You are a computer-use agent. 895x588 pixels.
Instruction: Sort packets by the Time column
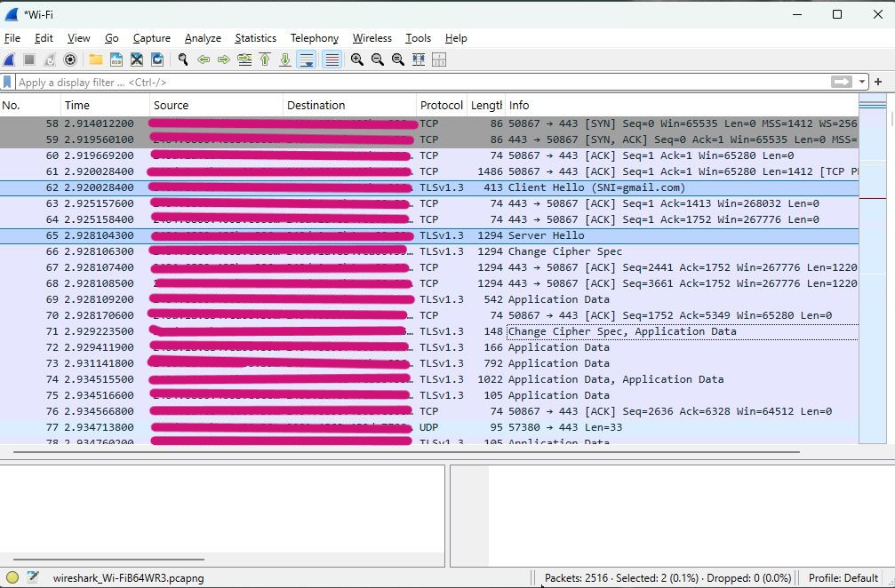point(105,105)
